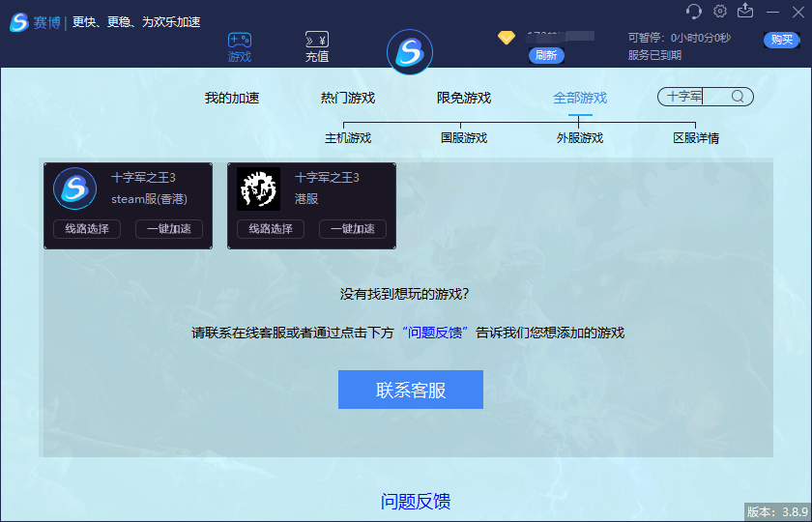Viewport: 812px width, 522px height.
Task: Click the 港服 region label
Action: (x=306, y=199)
